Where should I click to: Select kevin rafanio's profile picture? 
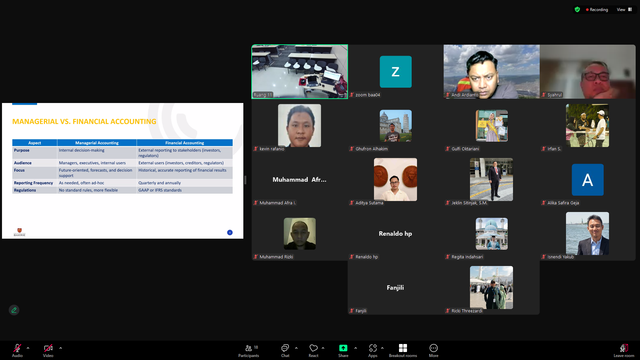300,125
